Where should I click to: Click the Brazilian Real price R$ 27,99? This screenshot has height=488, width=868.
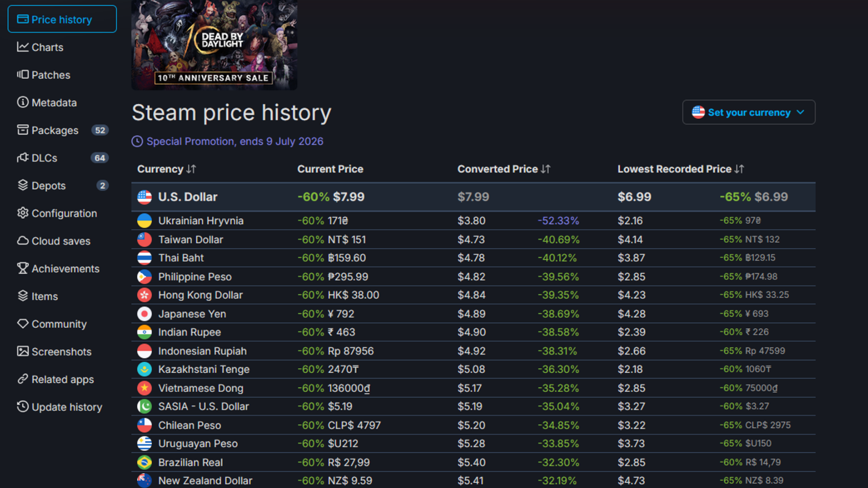[349, 462]
